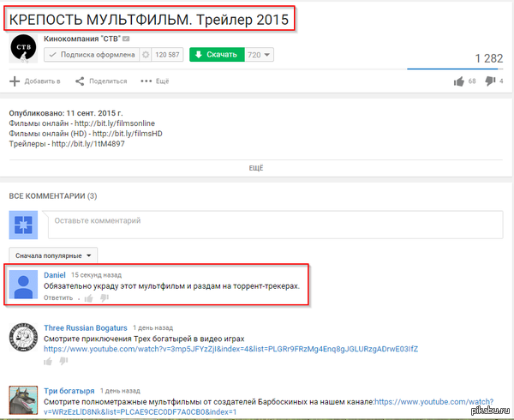Click the Поделиться share icon
Screen dimensions: 514x420
click(x=80, y=81)
